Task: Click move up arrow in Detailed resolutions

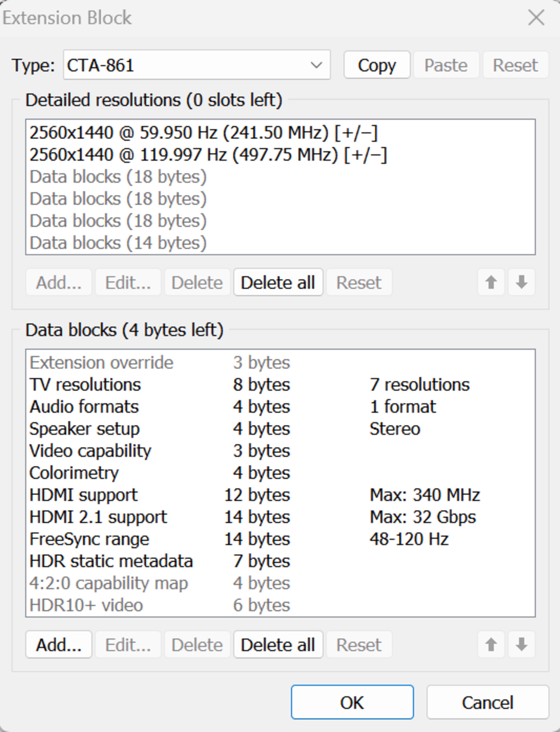Action: pyautogui.click(x=491, y=282)
